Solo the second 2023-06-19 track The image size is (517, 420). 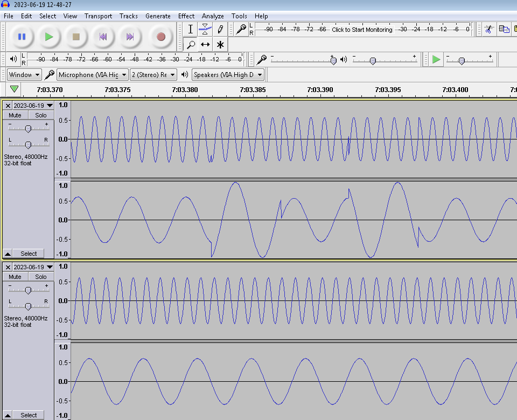pos(40,276)
